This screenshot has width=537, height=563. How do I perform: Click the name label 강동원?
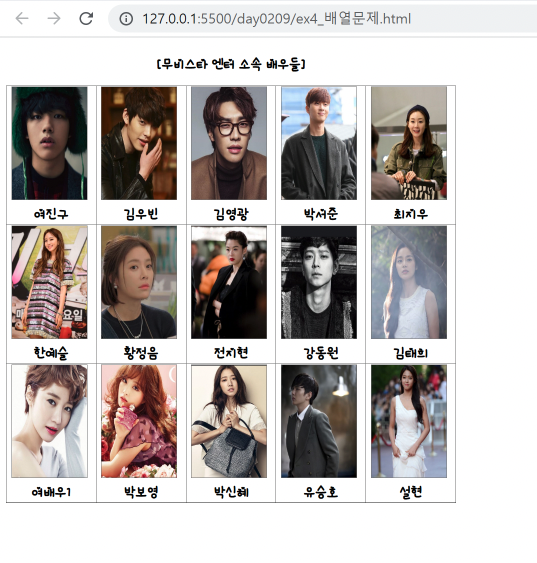[x=321, y=353]
